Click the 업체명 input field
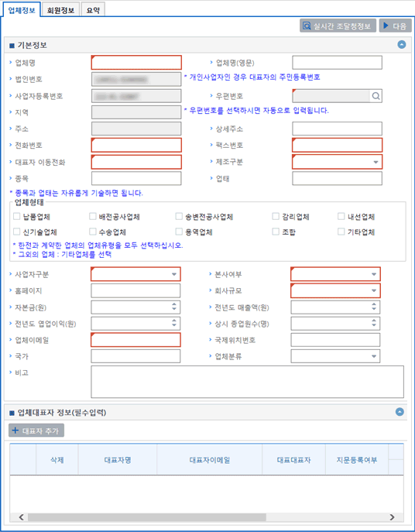The image size is (415, 532). point(136,63)
